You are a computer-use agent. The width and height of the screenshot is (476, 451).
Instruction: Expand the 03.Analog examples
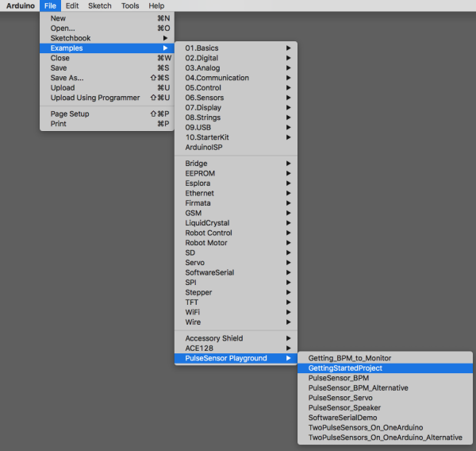(236, 68)
